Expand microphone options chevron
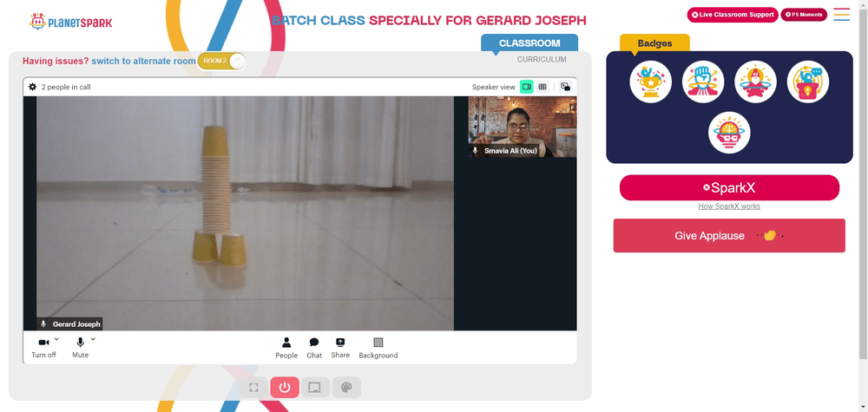Screen dimensions: 868x412 click(93, 339)
